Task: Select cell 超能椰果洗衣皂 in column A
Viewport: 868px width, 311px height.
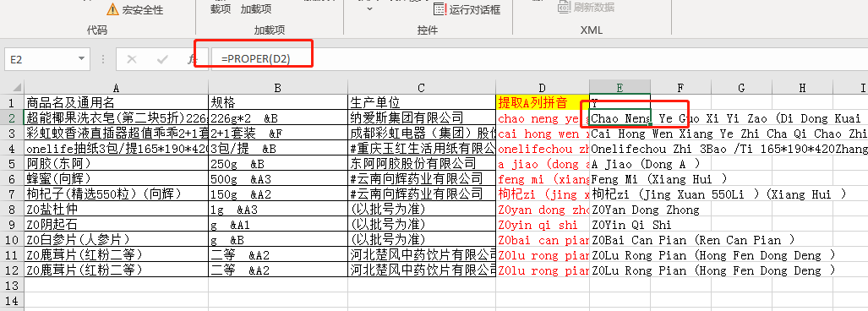Action: 117,117
